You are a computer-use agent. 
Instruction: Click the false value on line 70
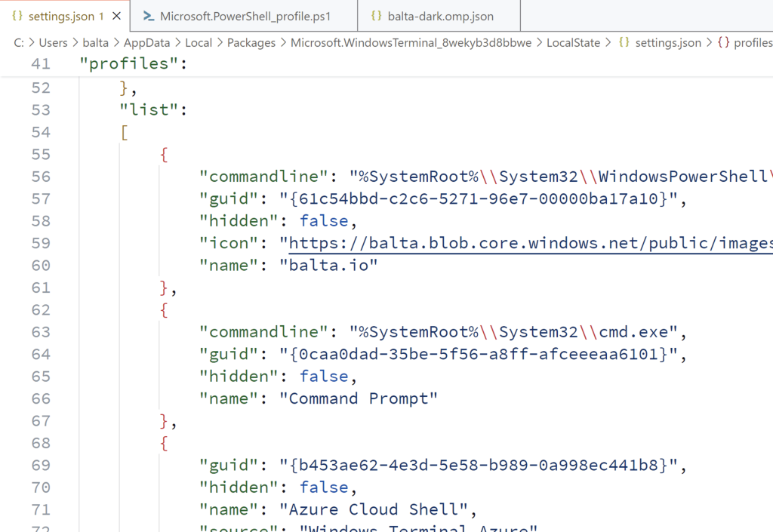[324, 487]
